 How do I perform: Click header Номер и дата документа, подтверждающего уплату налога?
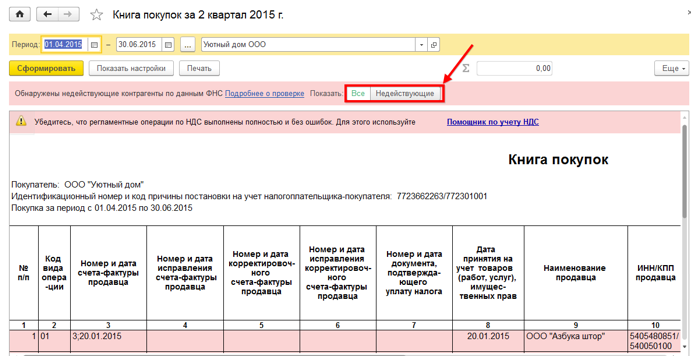pos(414,273)
